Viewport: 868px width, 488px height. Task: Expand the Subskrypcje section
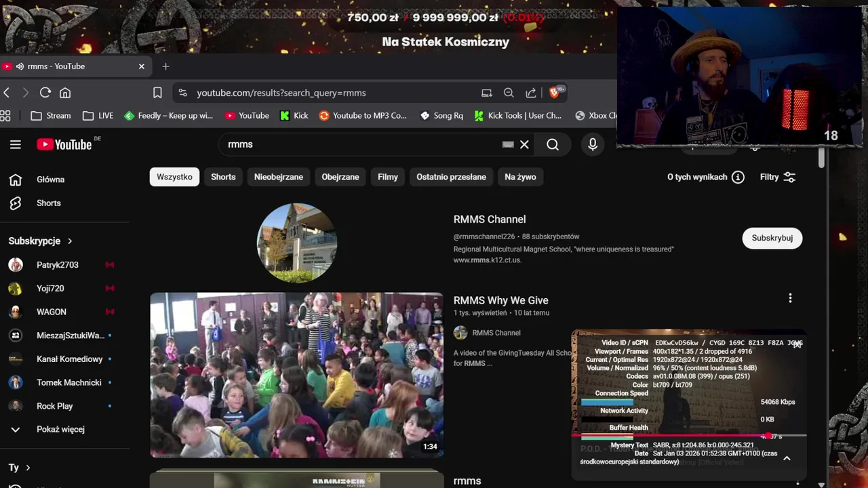tap(41, 241)
